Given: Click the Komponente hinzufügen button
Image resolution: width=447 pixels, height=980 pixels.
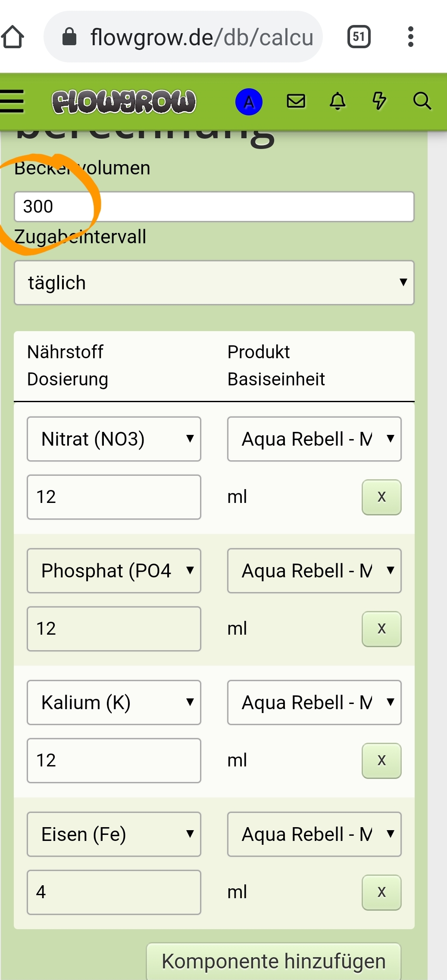Looking at the screenshot, I should tap(274, 961).
